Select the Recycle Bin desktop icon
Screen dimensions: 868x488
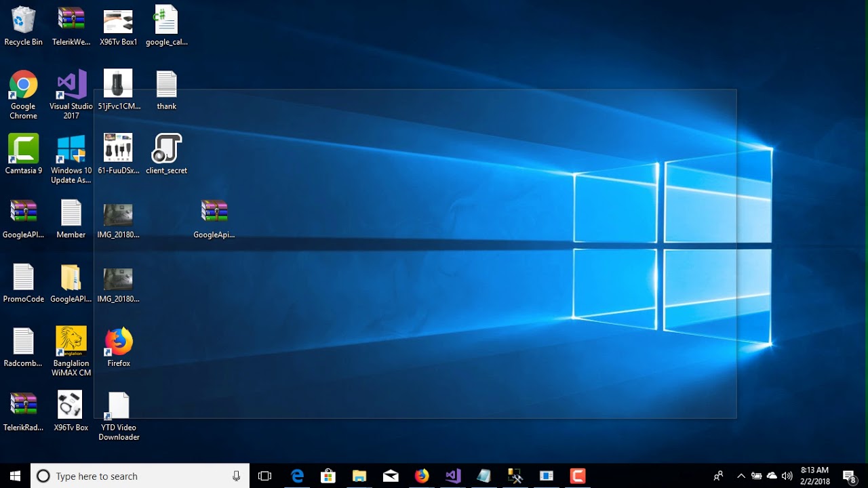click(x=23, y=26)
